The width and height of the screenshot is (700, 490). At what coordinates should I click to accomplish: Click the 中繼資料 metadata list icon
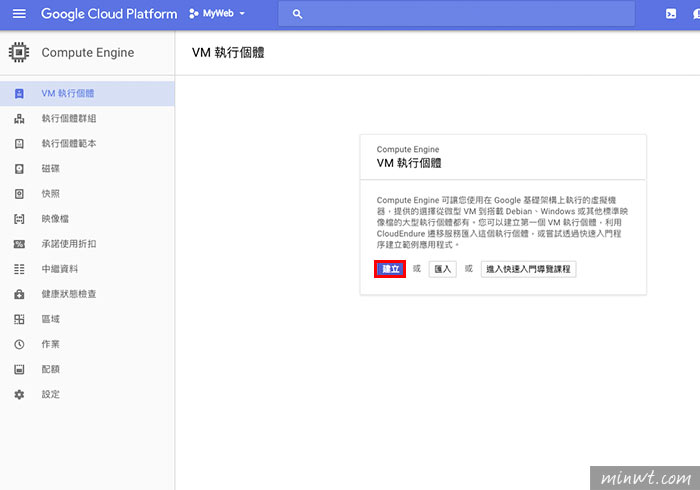click(19, 269)
